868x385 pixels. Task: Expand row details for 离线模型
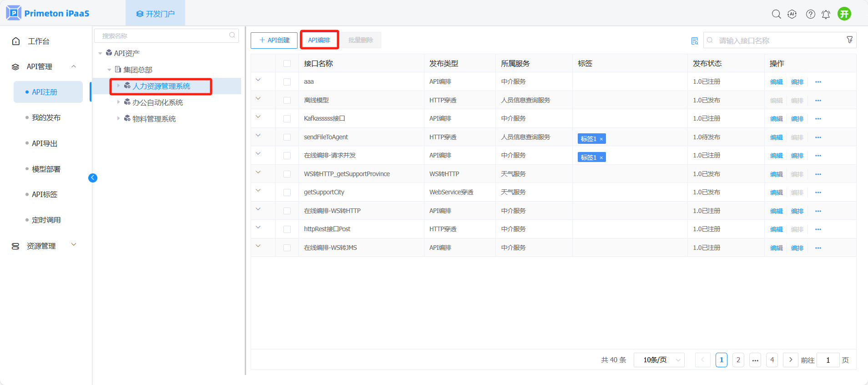pyautogui.click(x=258, y=98)
